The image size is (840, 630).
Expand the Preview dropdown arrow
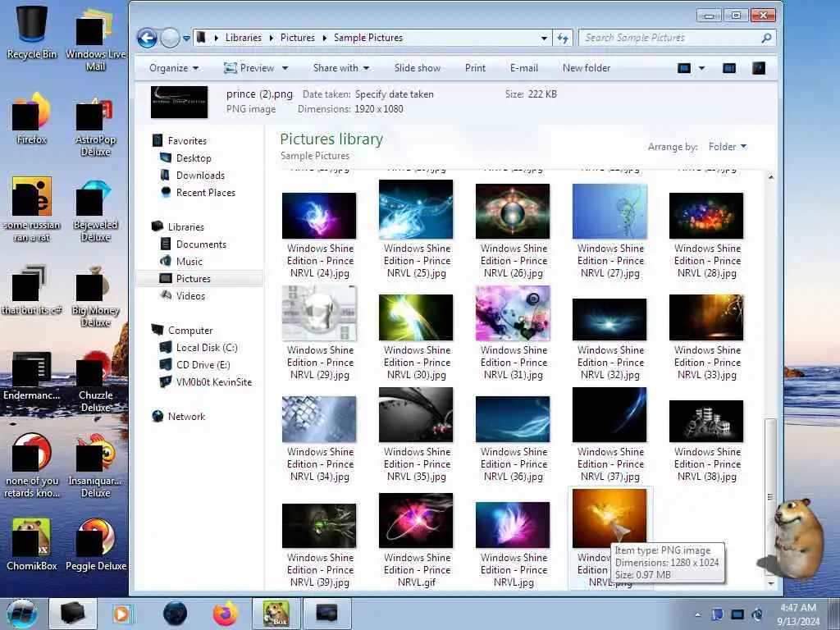pyautogui.click(x=285, y=68)
